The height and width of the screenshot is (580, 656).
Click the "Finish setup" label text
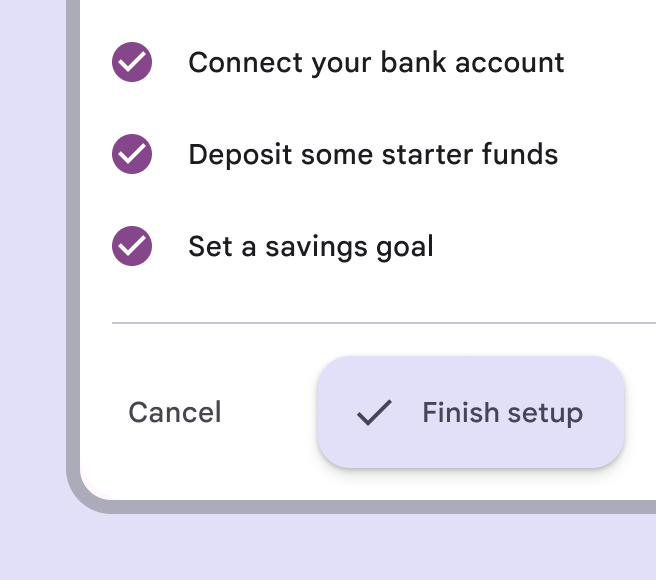click(x=502, y=412)
